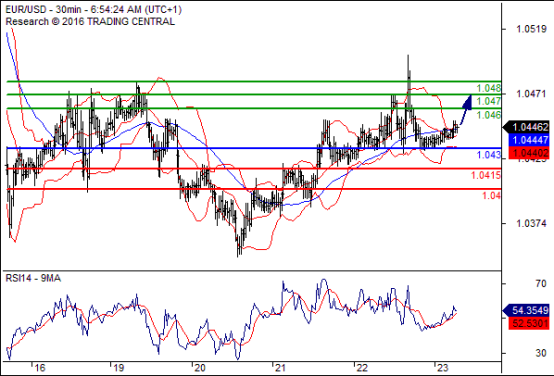Click the blue 1.043 pivot level label
This screenshot has width=554, height=376.
click(x=489, y=155)
